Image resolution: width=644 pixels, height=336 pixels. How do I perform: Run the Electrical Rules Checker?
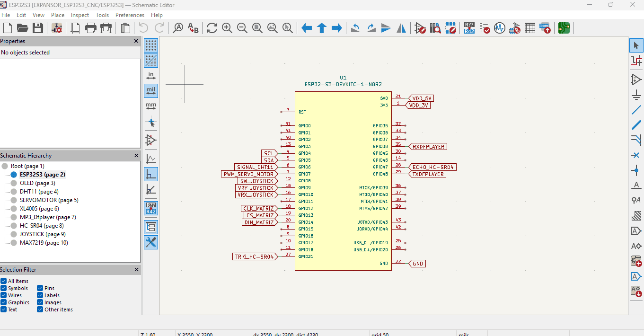(x=485, y=28)
